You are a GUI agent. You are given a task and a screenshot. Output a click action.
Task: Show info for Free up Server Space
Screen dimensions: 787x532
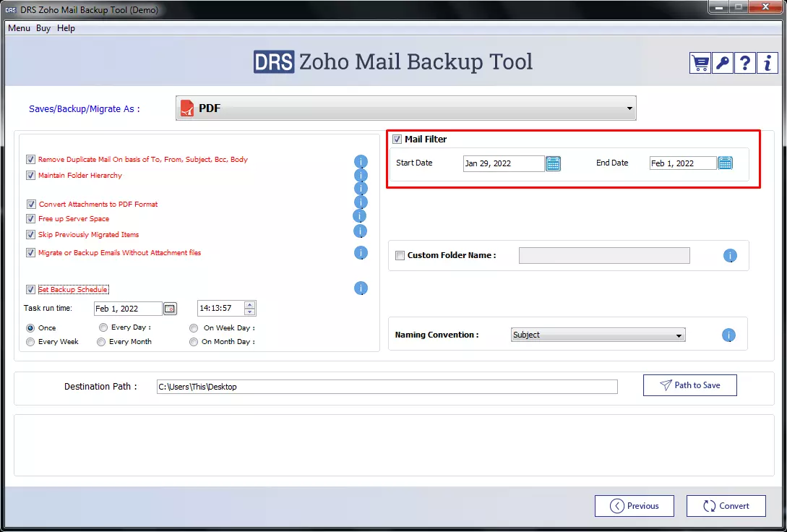click(x=359, y=216)
